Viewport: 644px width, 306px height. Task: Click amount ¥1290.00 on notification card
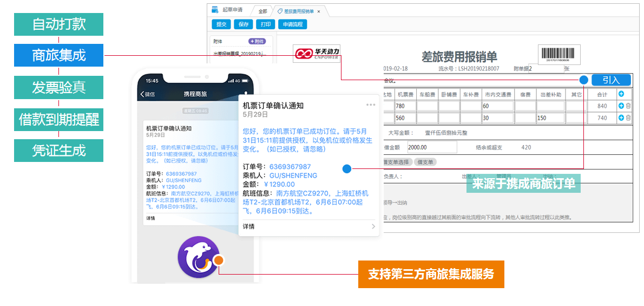point(279,184)
